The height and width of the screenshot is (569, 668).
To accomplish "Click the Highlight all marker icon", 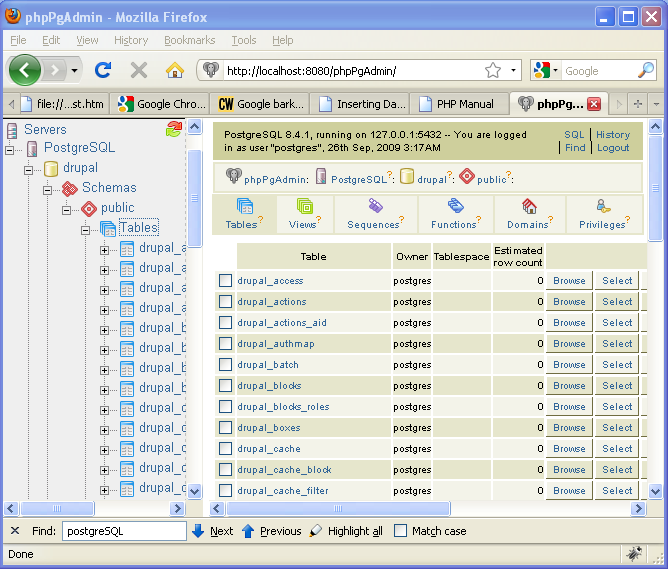I will point(315,531).
